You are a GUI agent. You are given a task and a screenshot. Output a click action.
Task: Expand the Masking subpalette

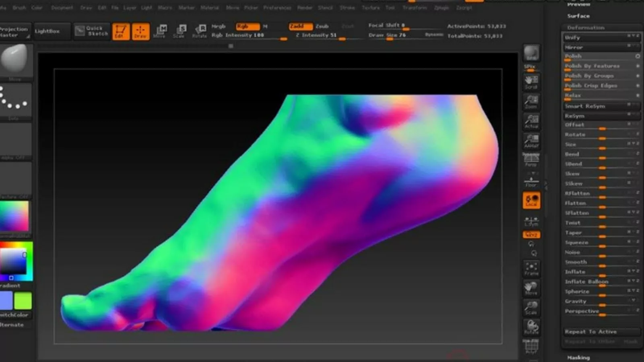pos(578,358)
